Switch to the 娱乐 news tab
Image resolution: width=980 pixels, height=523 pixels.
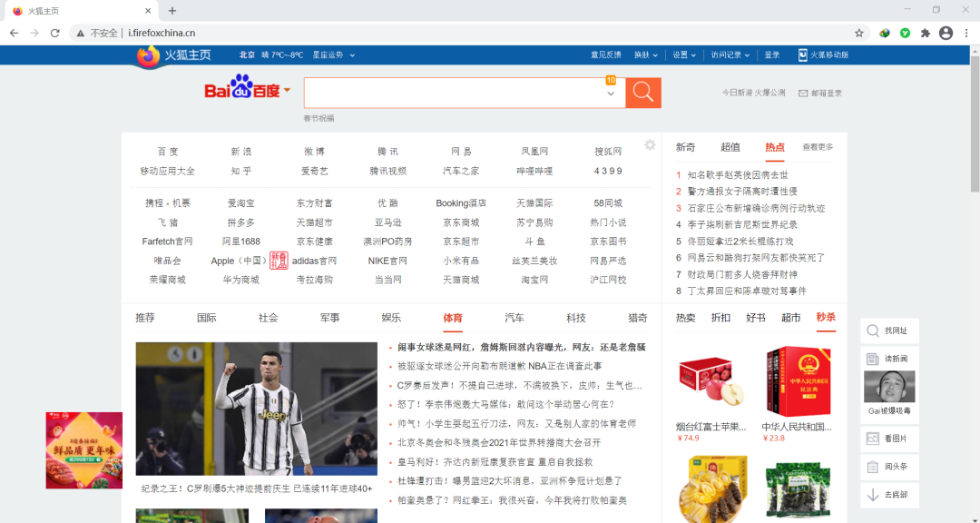point(391,318)
